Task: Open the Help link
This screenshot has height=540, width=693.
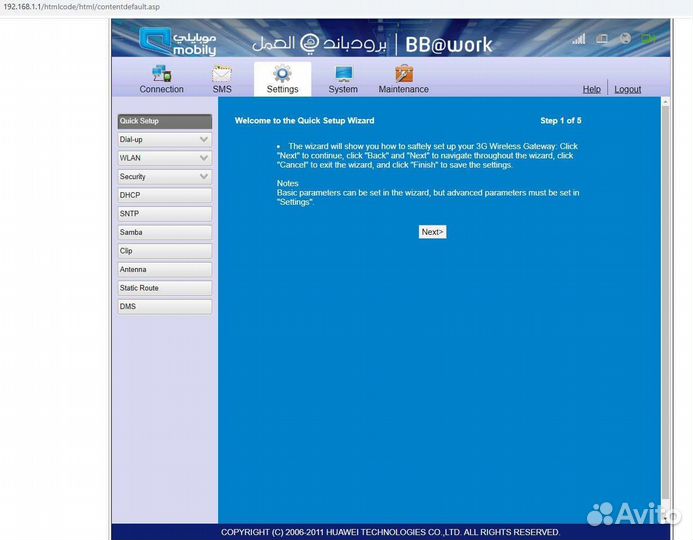Action: [x=591, y=89]
